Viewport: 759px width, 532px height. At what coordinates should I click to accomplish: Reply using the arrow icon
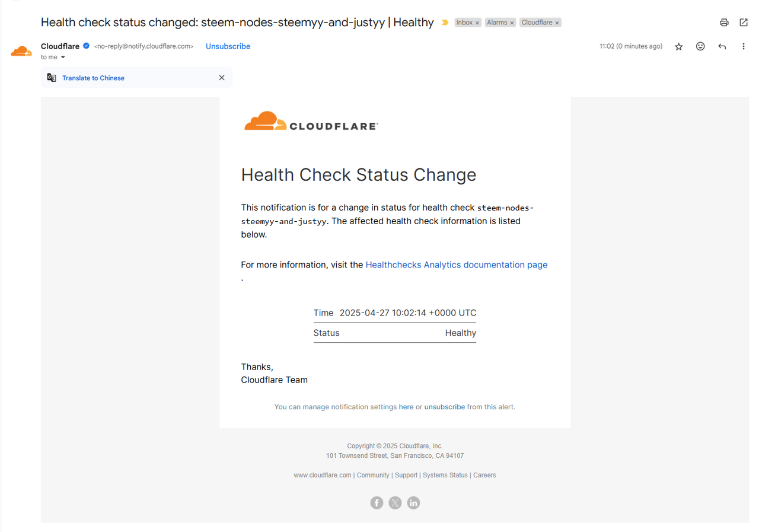tap(722, 46)
